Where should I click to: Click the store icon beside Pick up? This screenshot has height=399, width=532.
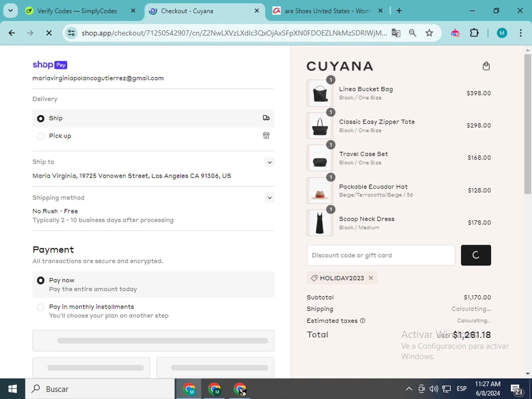266,135
